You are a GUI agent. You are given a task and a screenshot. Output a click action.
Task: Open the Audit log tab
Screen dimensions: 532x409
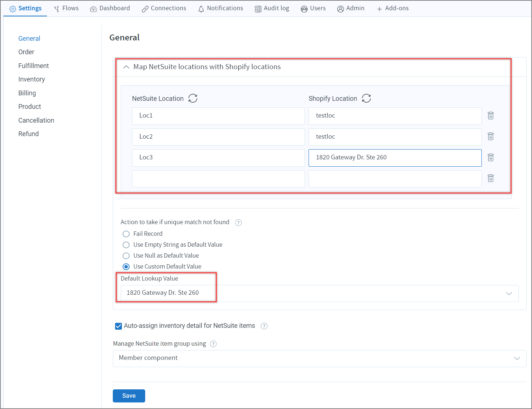point(272,8)
